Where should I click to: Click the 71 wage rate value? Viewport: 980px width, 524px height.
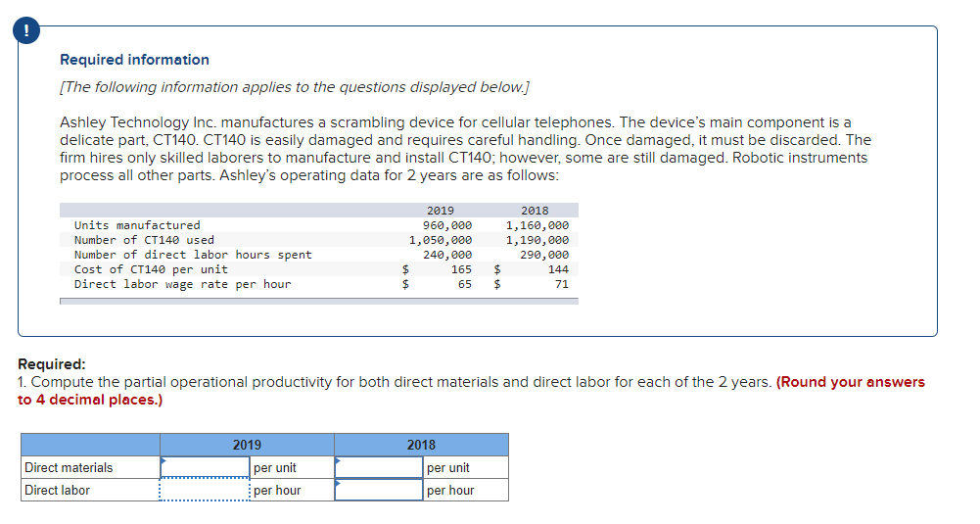(562, 284)
